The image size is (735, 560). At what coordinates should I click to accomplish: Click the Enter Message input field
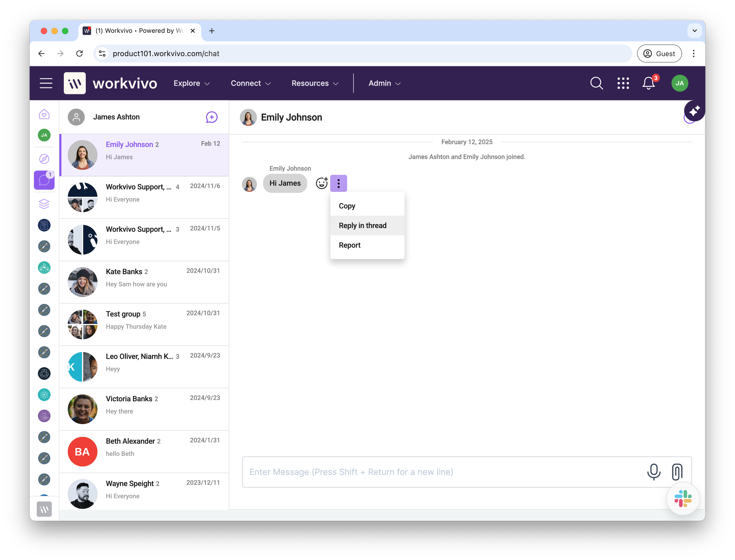pyautogui.click(x=443, y=472)
